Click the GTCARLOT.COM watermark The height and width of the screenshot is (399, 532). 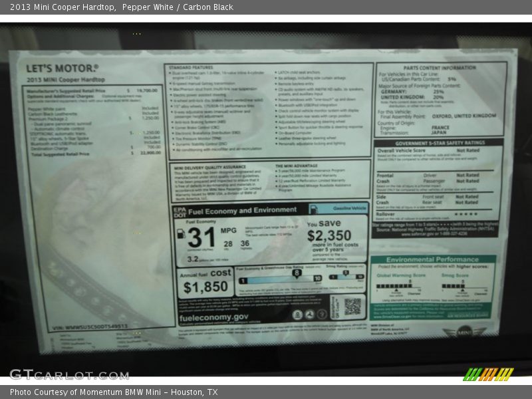click(69, 374)
